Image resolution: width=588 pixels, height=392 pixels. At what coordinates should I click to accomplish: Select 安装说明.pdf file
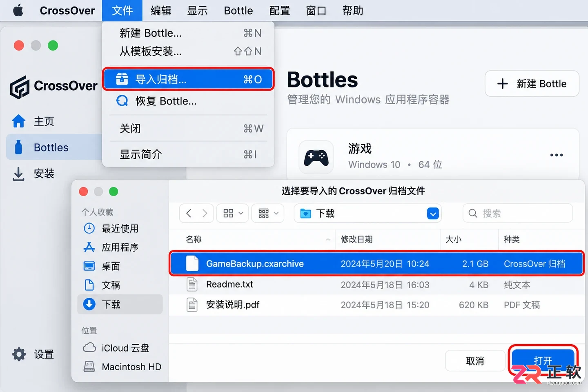coord(376,305)
